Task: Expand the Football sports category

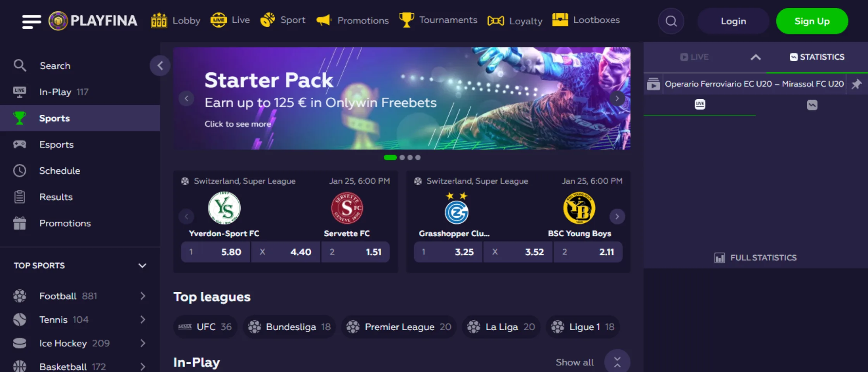Action: 143,296
